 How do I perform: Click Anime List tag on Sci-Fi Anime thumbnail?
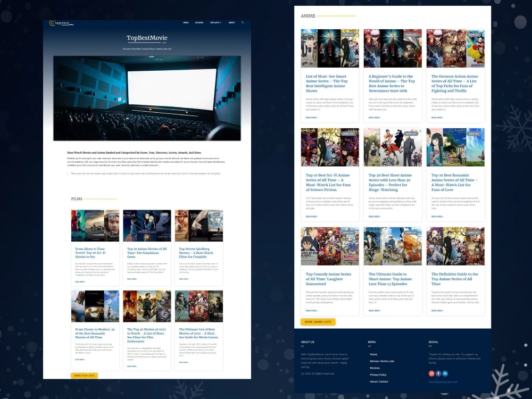coord(348,134)
